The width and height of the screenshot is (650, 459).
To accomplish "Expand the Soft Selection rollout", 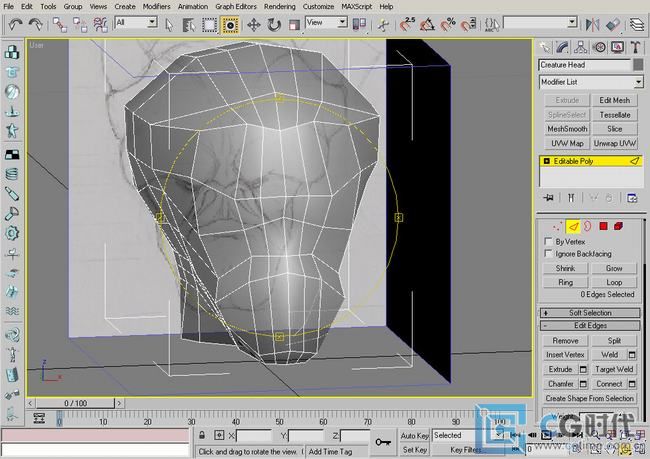I will click(x=590, y=313).
